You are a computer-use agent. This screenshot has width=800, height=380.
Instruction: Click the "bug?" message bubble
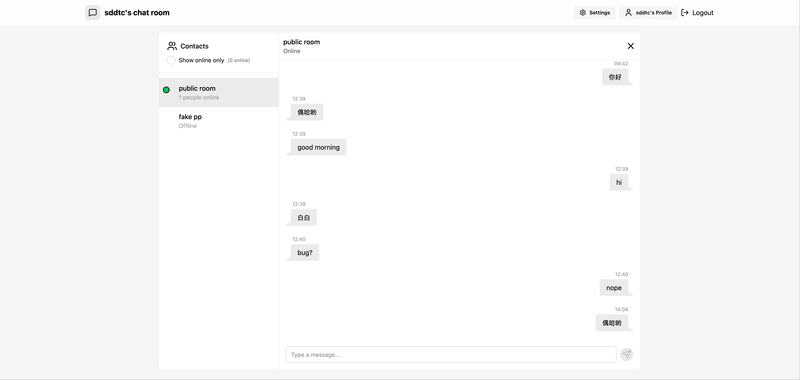click(x=305, y=252)
